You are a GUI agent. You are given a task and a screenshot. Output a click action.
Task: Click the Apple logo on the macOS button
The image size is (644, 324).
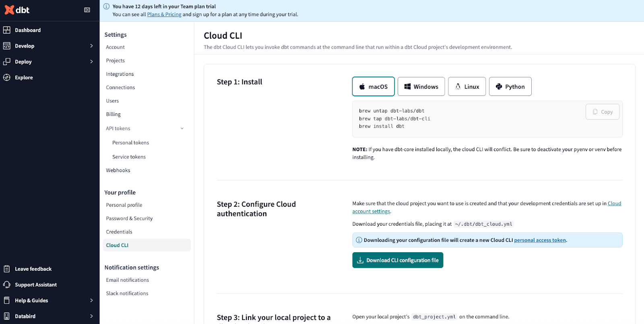(362, 86)
